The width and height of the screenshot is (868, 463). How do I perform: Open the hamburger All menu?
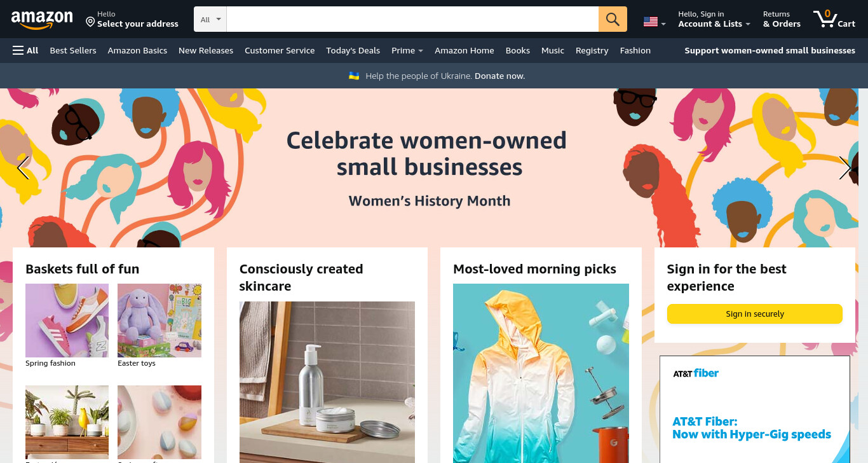pos(25,50)
